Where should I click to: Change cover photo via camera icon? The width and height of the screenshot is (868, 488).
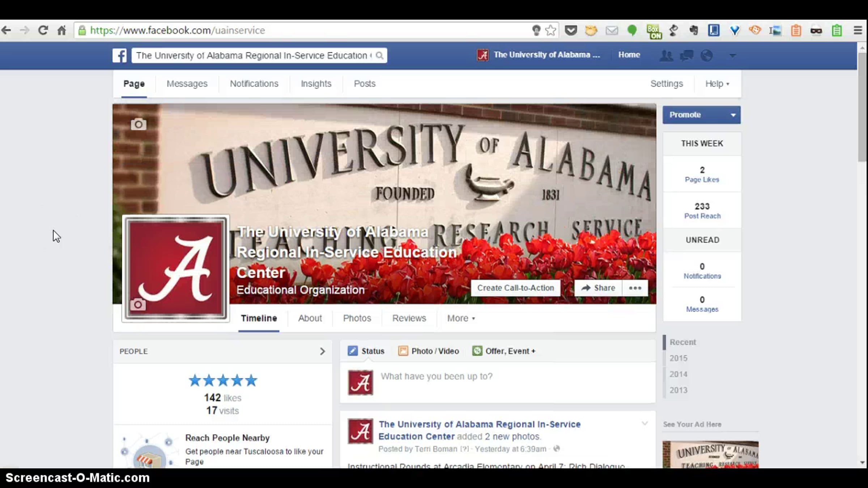coord(138,124)
